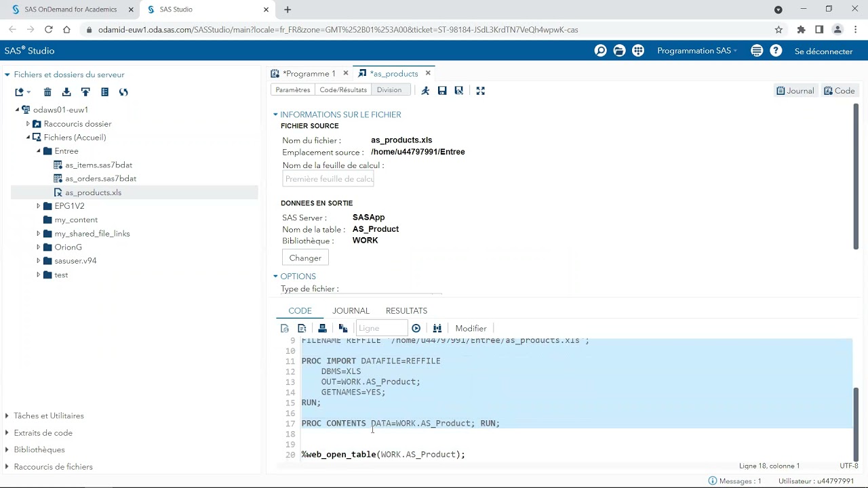Go to line with the arrow button
The height and width of the screenshot is (488, 868).
(x=416, y=328)
